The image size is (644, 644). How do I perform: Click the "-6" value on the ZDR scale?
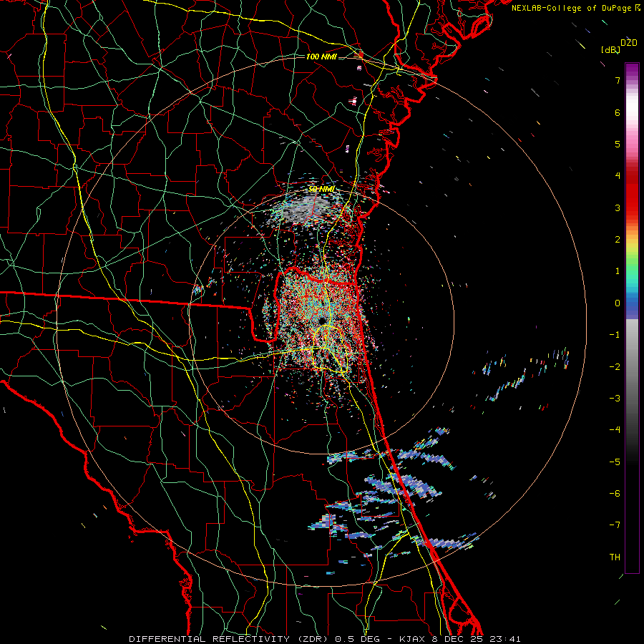point(615,494)
